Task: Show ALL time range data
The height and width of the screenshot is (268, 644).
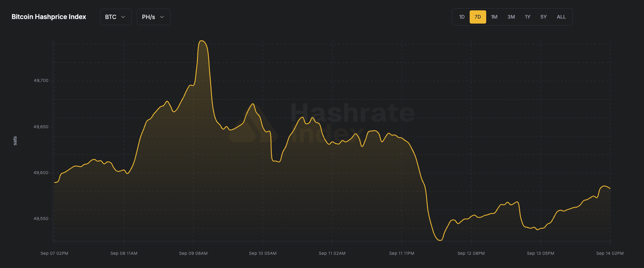Action: click(561, 17)
